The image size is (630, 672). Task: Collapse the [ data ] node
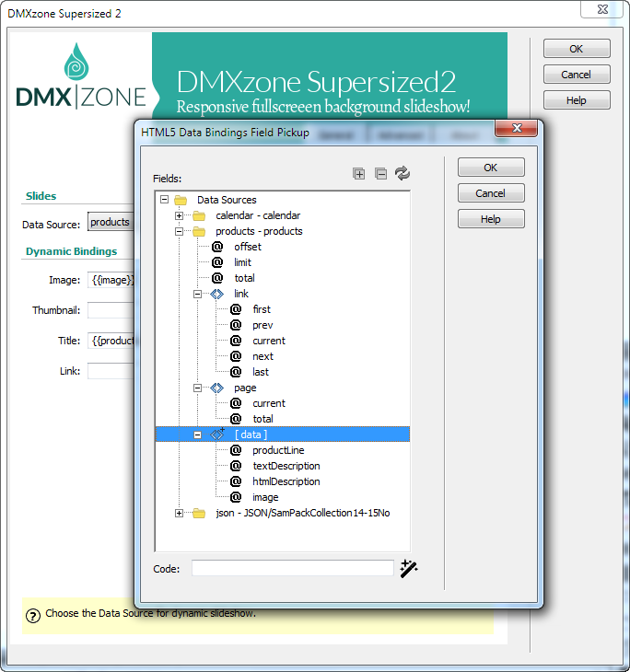click(x=197, y=434)
